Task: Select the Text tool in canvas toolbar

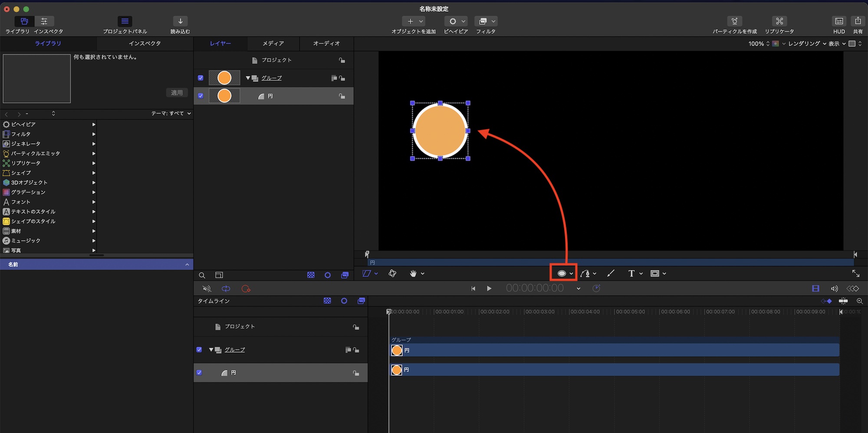Action: [631, 273]
